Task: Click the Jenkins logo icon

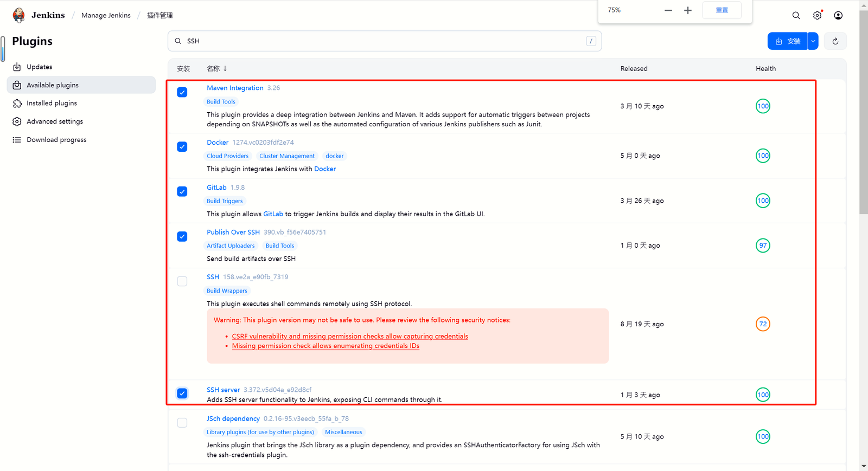Action: [19, 15]
